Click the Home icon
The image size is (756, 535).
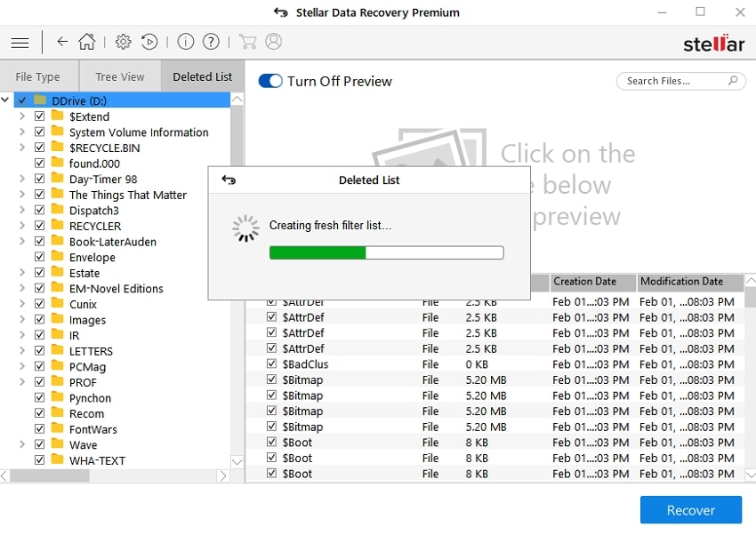(x=87, y=41)
